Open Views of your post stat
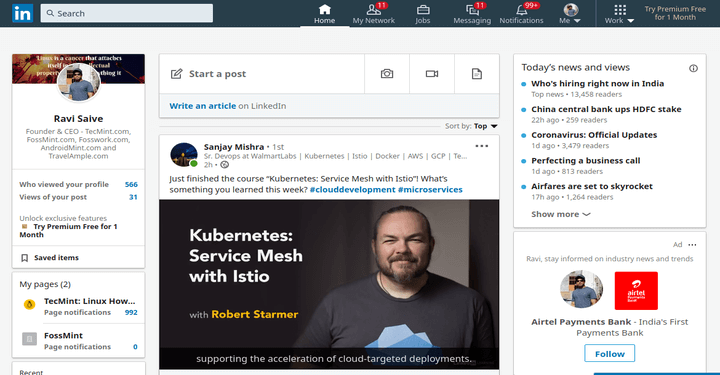Viewport: 720px width, 375px height. tap(79, 197)
